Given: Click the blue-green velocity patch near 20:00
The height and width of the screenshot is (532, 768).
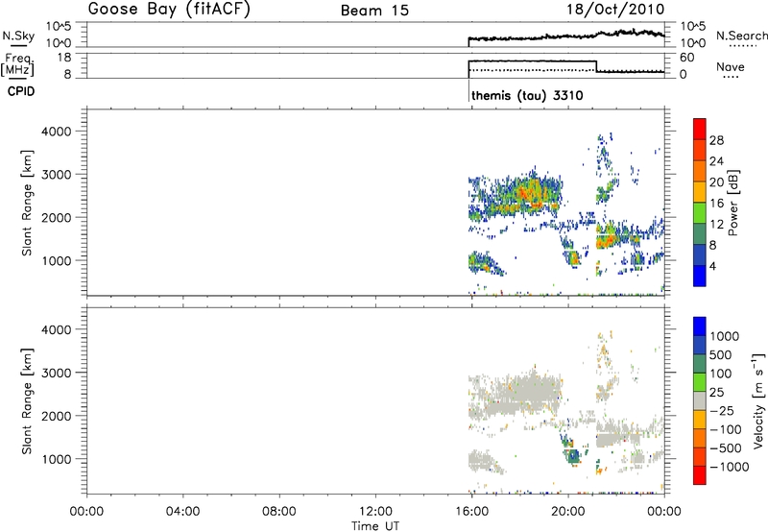Looking at the screenshot, I should [571, 454].
